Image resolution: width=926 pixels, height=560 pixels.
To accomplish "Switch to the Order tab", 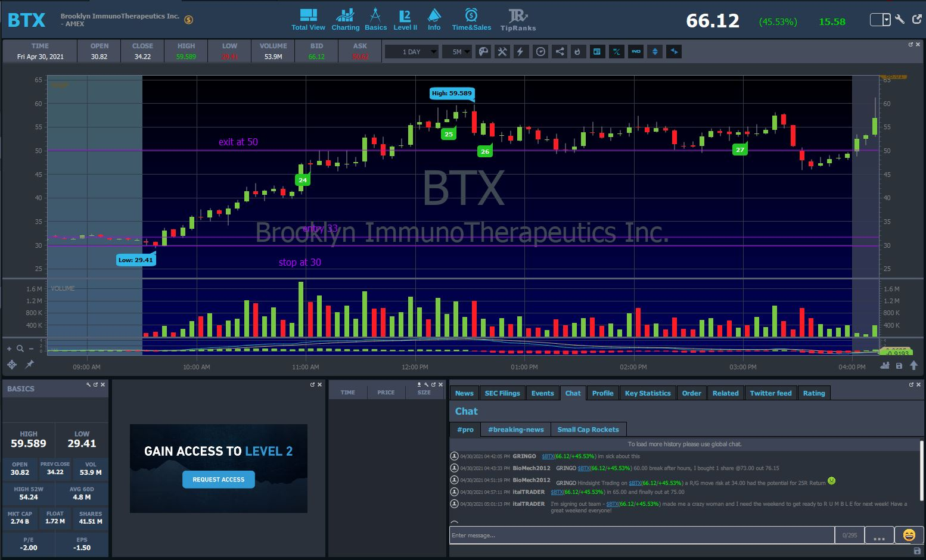I will pos(692,393).
